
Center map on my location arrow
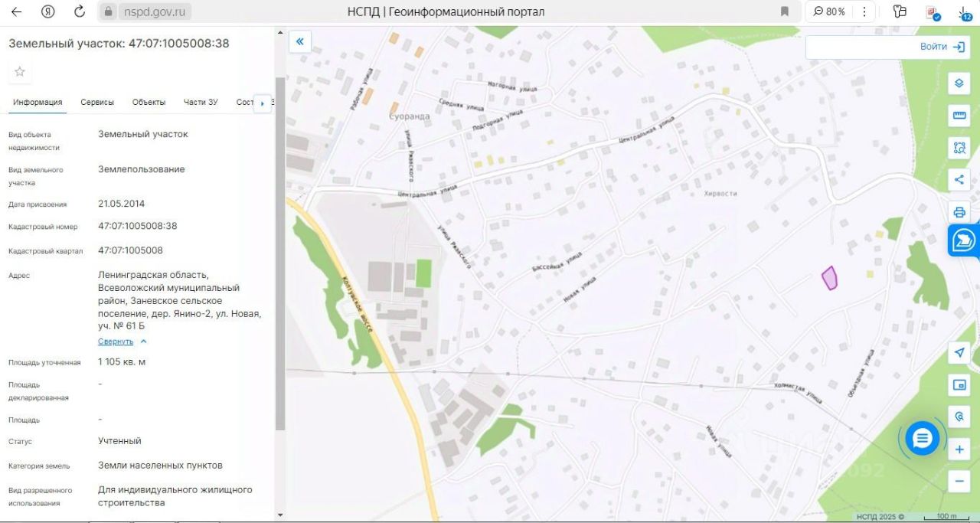pyautogui.click(x=959, y=353)
